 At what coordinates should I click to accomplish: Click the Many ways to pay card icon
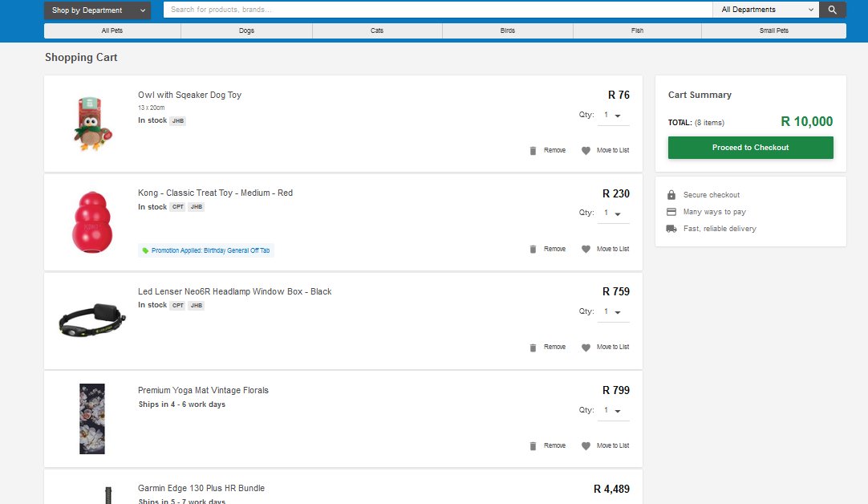click(x=671, y=212)
